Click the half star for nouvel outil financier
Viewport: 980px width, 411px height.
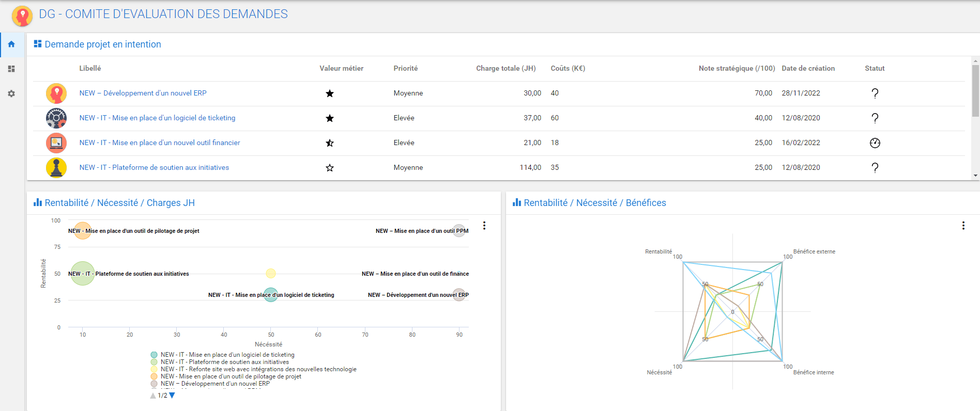[330, 143]
